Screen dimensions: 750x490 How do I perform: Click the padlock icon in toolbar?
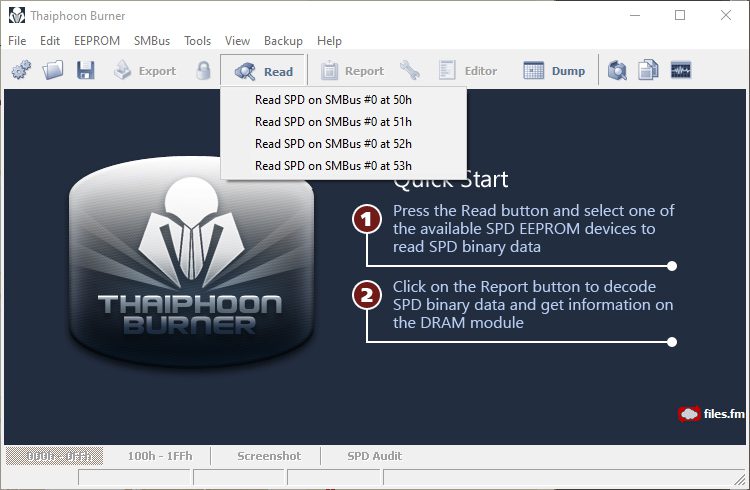(x=203, y=71)
